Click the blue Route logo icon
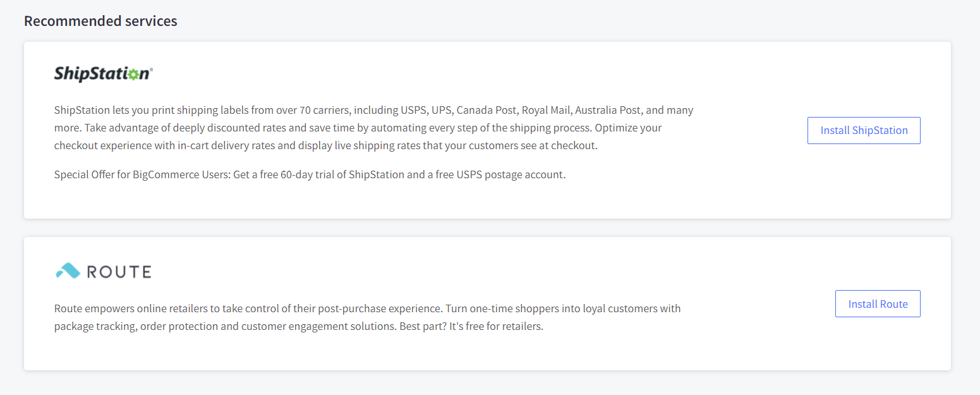This screenshot has width=980, height=395. pos(68,272)
